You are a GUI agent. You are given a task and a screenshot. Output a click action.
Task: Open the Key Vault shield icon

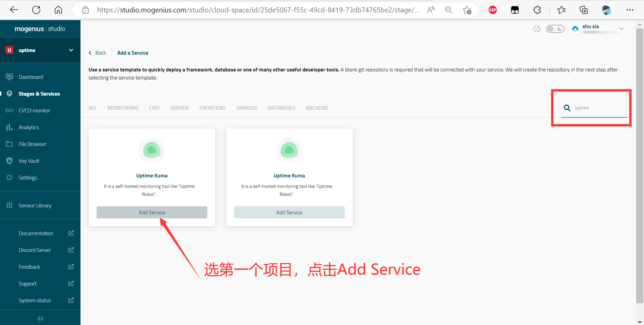click(9, 161)
